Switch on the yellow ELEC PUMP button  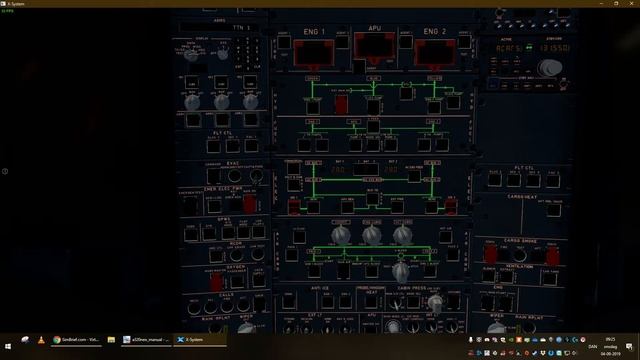453,102
